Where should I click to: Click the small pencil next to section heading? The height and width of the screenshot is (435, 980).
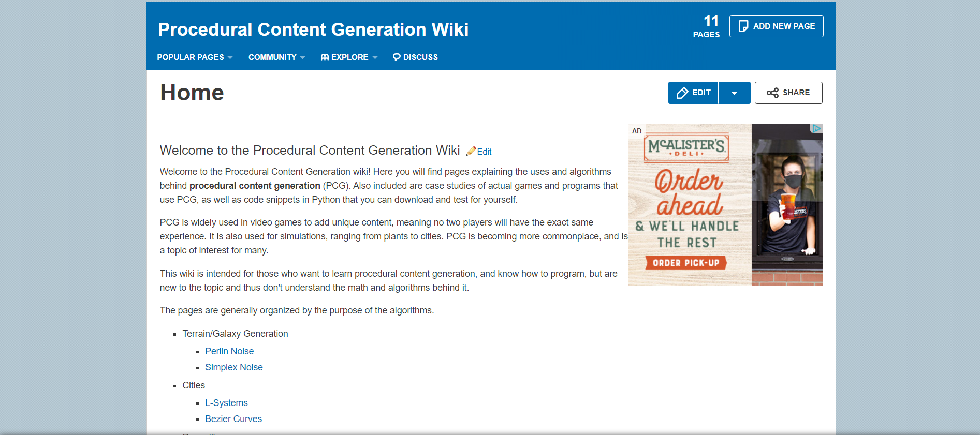(x=471, y=151)
